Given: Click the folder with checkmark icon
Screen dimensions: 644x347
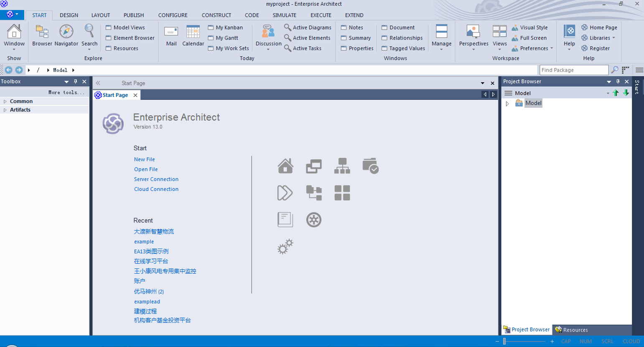Looking at the screenshot, I should (370, 166).
